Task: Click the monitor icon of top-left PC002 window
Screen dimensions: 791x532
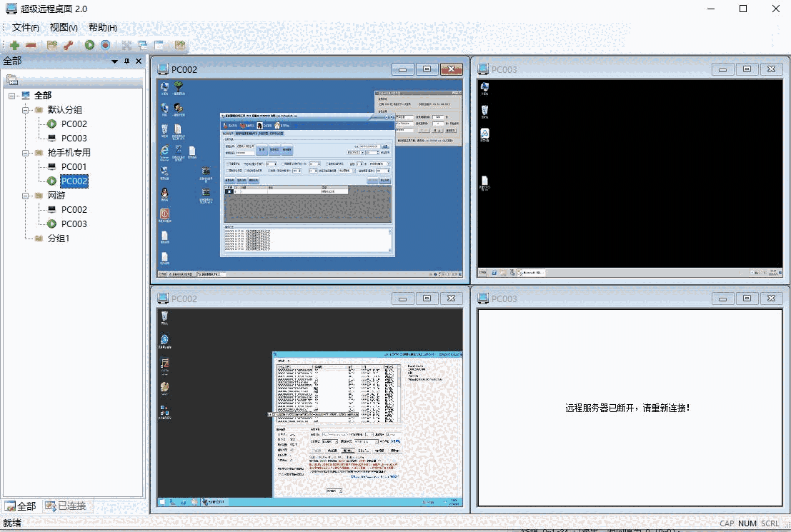Action: tap(163, 69)
